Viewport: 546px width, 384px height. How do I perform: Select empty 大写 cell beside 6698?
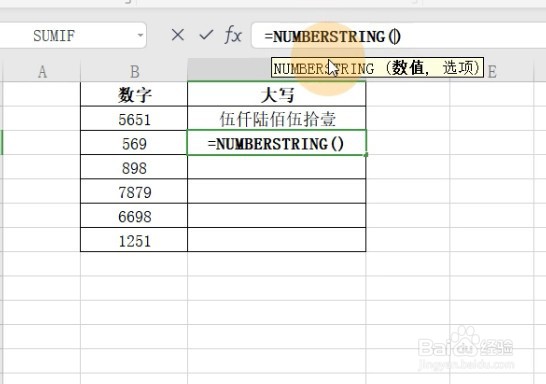277,216
